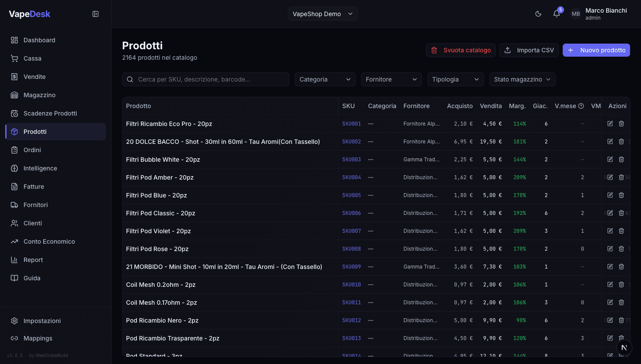The height and width of the screenshot is (364, 641).
Task: Open the Fornitore filter dropdown
Action: (x=391, y=79)
